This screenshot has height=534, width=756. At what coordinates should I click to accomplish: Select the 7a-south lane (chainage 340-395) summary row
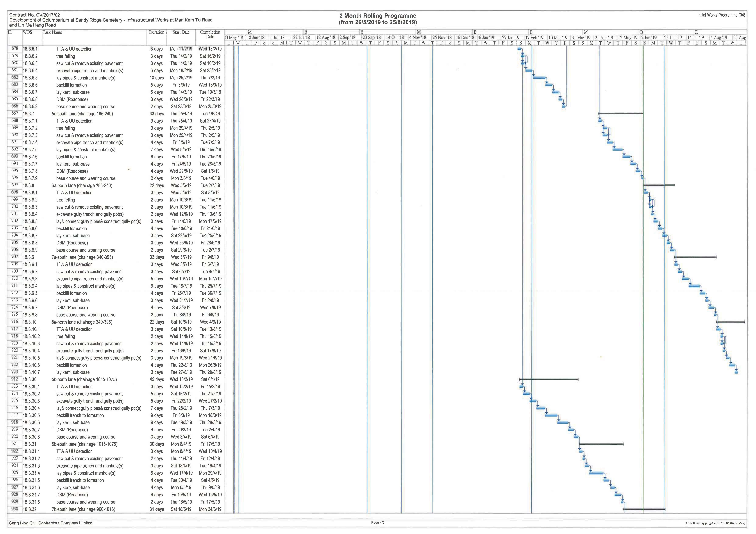click(82, 257)
